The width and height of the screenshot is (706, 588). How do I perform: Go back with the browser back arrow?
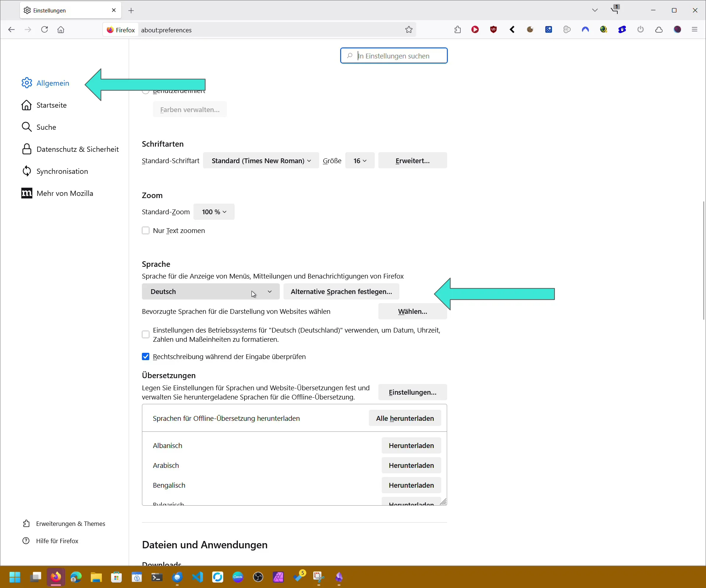(11, 30)
